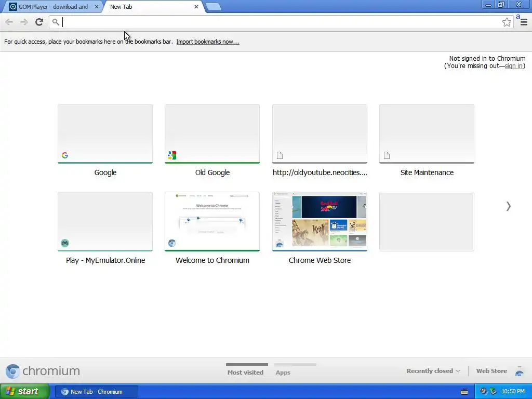This screenshot has width=532, height=399.
Task: Open the Chromium hamburger menu
Action: coord(524,22)
